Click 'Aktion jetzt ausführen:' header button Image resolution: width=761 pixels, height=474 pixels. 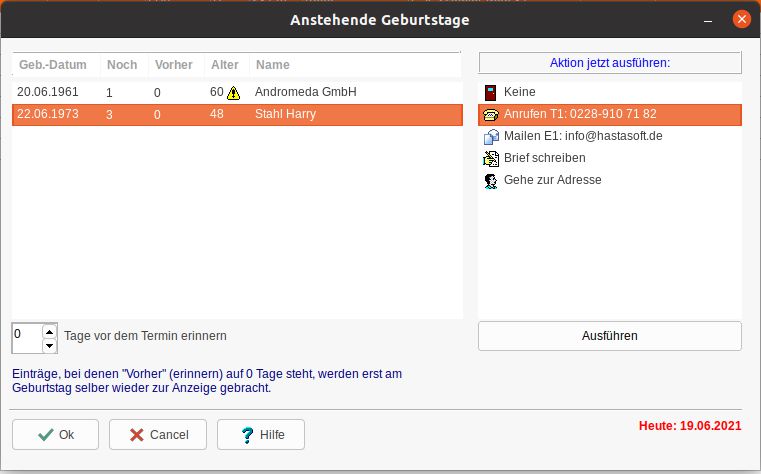[610, 63]
